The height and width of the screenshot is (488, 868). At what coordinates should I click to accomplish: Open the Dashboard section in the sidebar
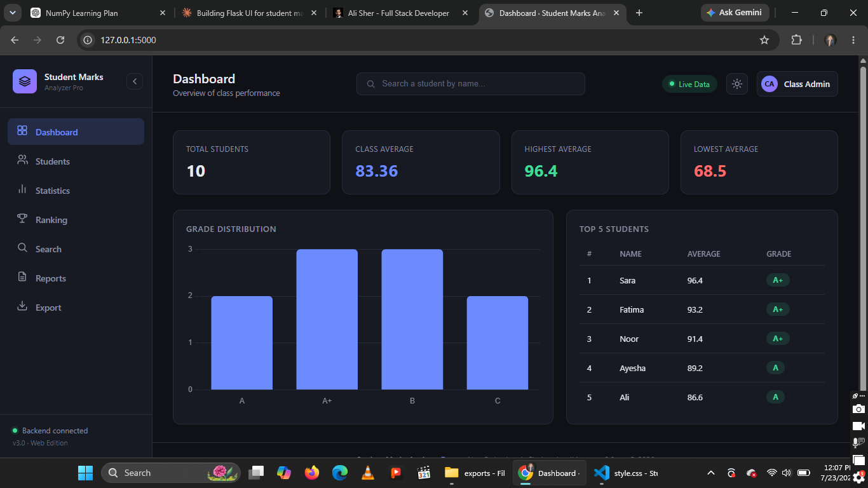point(76,132)
